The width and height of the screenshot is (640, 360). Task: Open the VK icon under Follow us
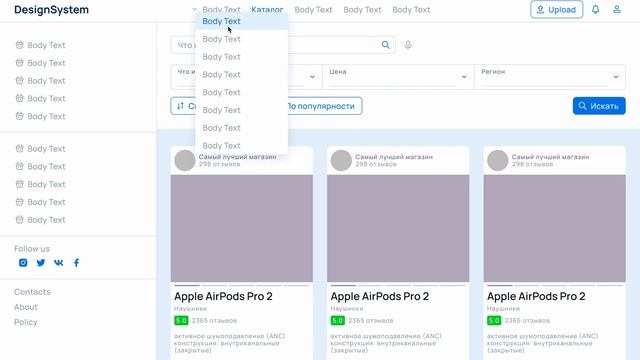tap(59, 262)
